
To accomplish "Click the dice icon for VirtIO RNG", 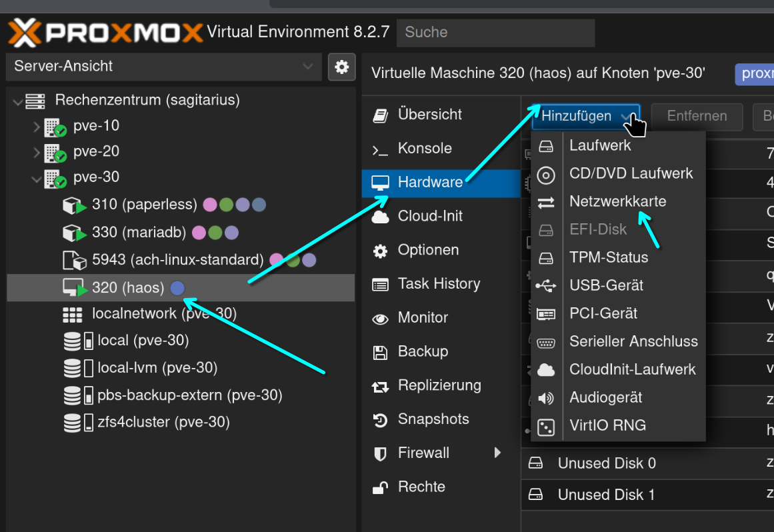I will (x=546, y=427).
